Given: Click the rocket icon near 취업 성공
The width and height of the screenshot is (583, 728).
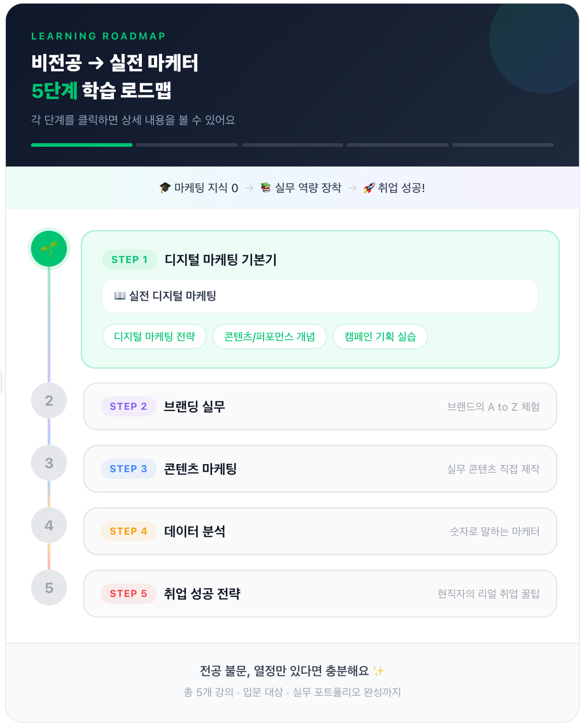Looking at the screenshot, I should pos(369,188).
